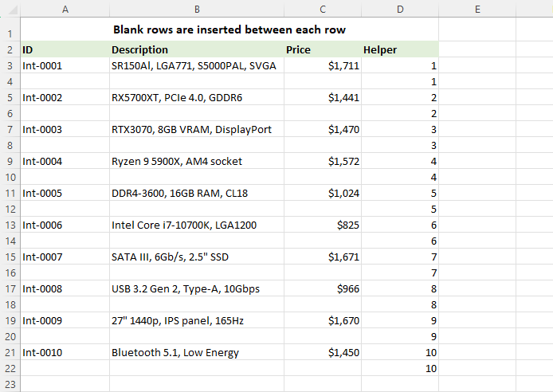This screenshot has height=392, width=553.
Task: Click the Helper header cell
Action: [x=399, y=49]
